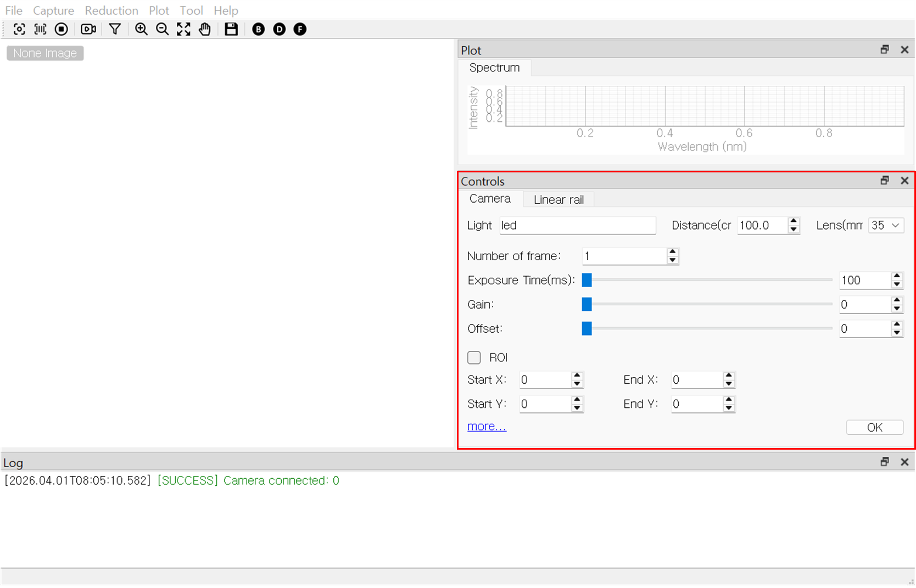Image resolution: width=916 pixels, height=588 pixels.
Task: Click the Start Y input field
Action: (x=545, y=404)
